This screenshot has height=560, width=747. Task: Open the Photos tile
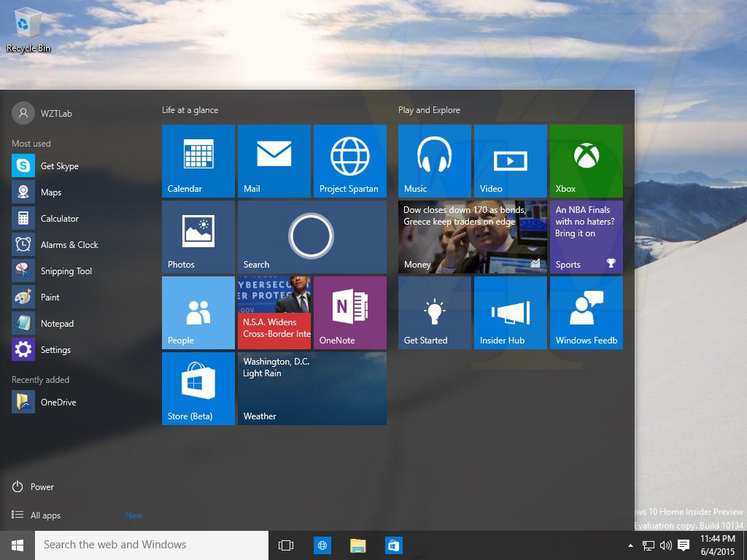click(x=198, y=237)
